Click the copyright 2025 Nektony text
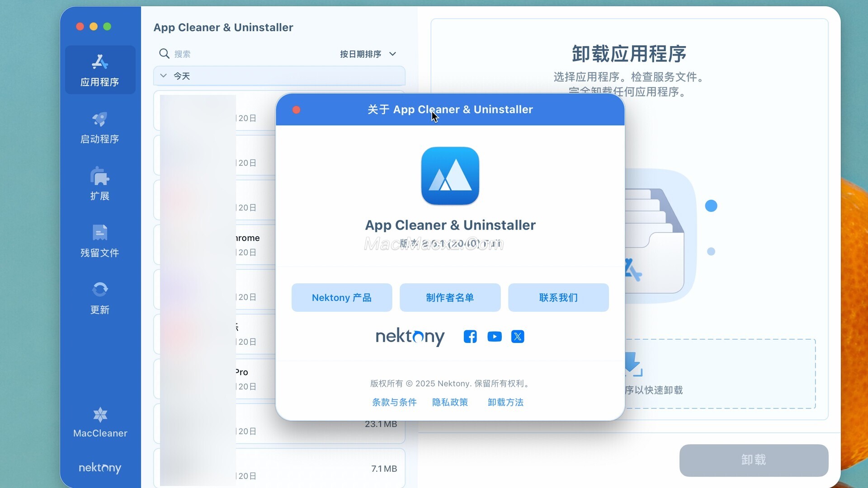The image size is (868, 488). [x=450, y=384]
